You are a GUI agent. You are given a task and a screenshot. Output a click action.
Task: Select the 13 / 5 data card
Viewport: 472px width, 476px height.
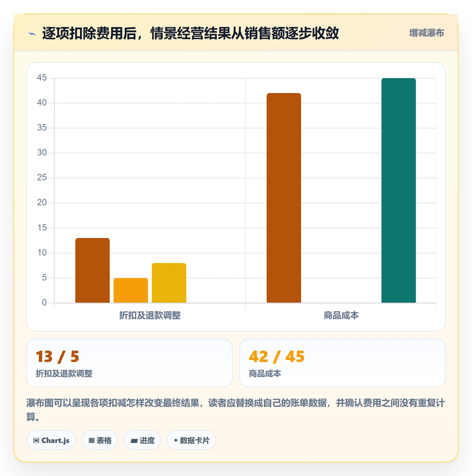pyautogui.click(x=129, y=363)
